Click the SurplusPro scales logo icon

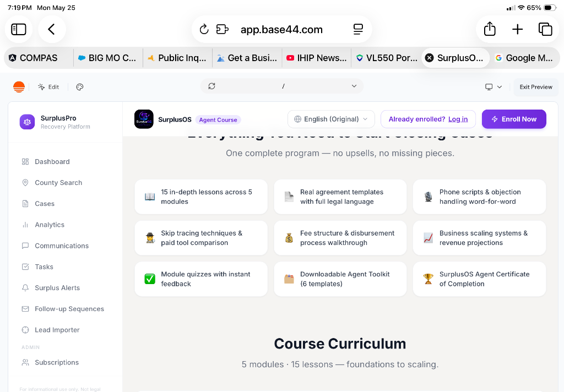pyautogui.click(x=27, y=122)
